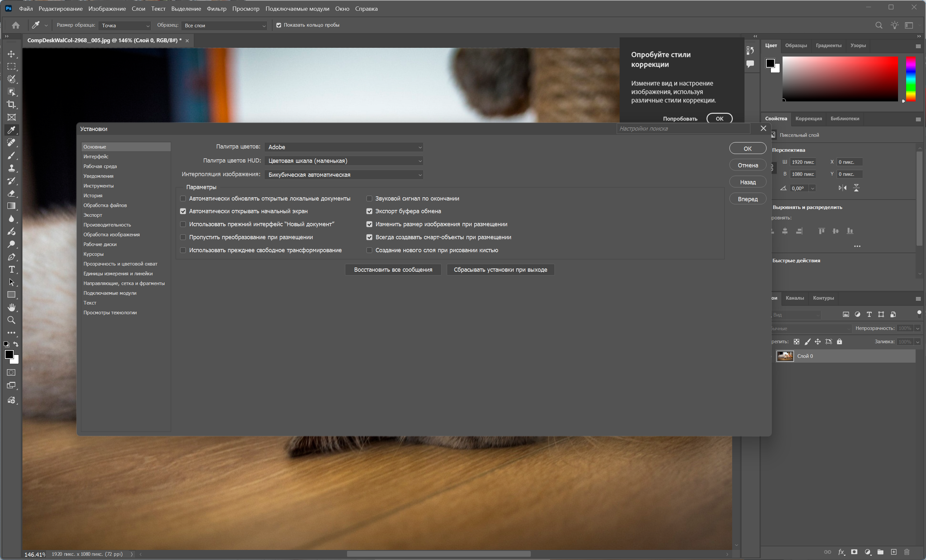Uncheck 'Экспорт буфера обмена' option
Image resolution: width=926 pixels, height=560 pixels.
point(369,211)
